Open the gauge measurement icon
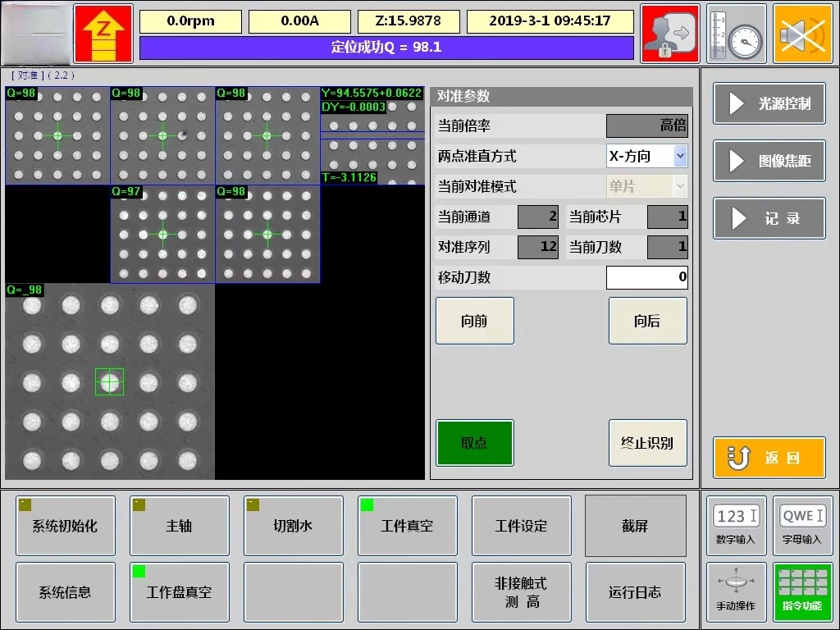 click(x=736, y=34)
